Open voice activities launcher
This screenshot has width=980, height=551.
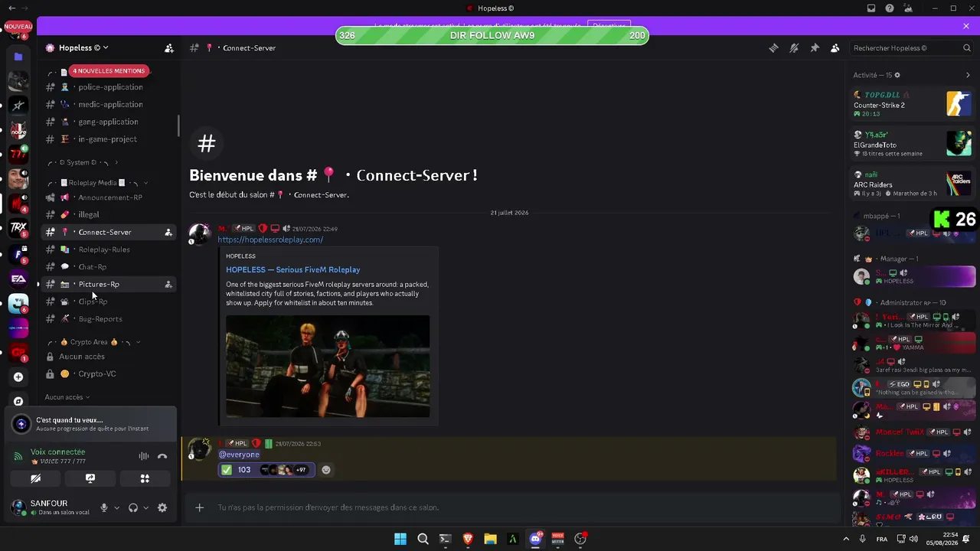145,478
